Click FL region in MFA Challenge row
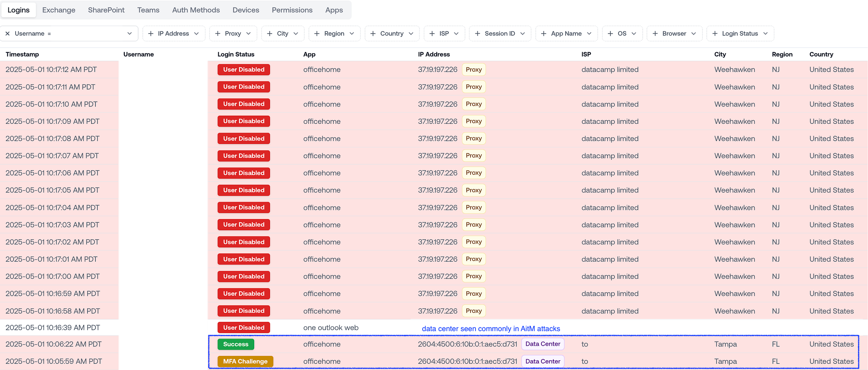Screen dimensions: 868x370 pyautogui.click(x=775, y=361)
